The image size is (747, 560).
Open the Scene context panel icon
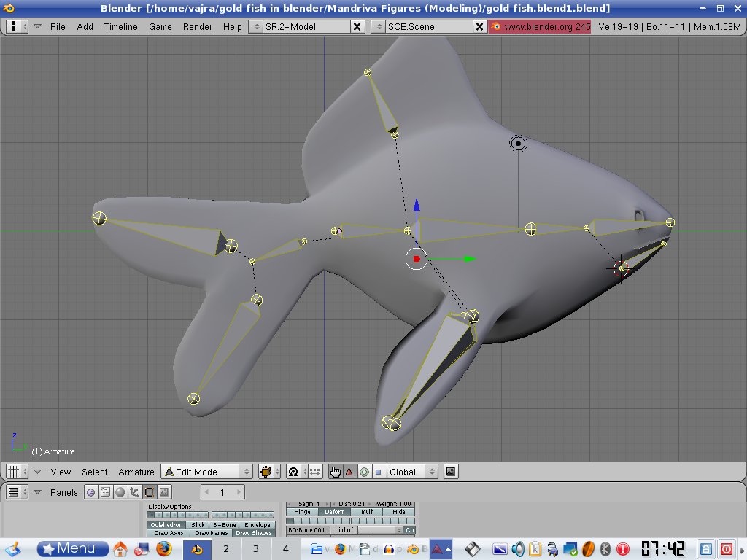pyautogui.click(x=163, y=492)
